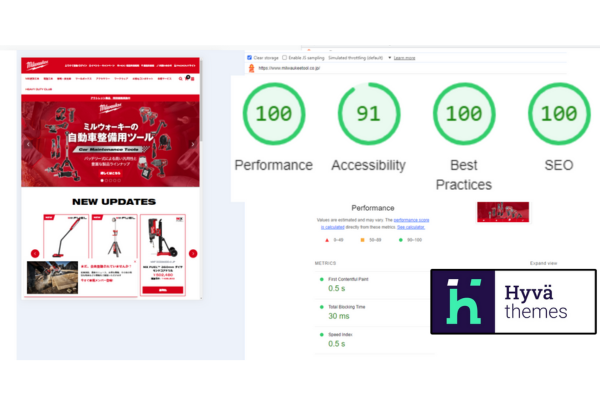Viewport: 600px width, 400px height.
Task: Click the search icon in Milwaukee header
Action: 180,77
